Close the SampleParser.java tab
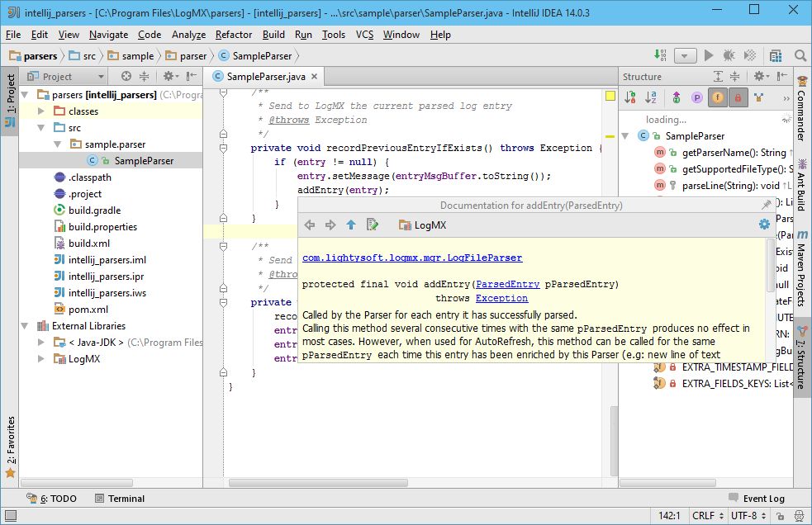Viewport: 812px width, 525px height. (x=315, y=77)
